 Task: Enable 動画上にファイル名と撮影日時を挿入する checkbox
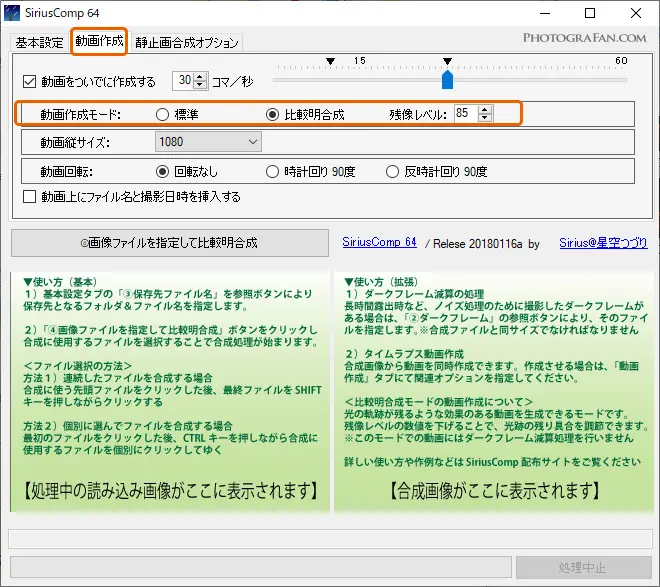(x=29, y=197)
